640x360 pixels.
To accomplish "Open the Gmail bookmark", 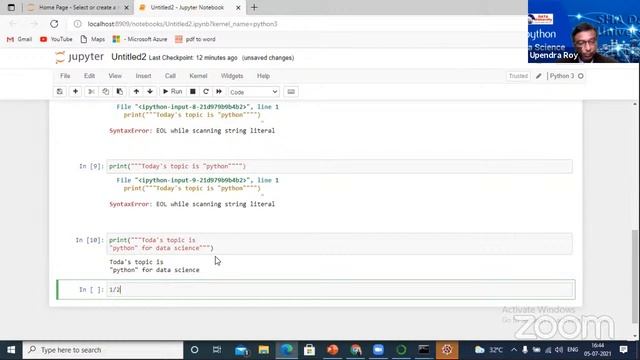I will 19,39.
